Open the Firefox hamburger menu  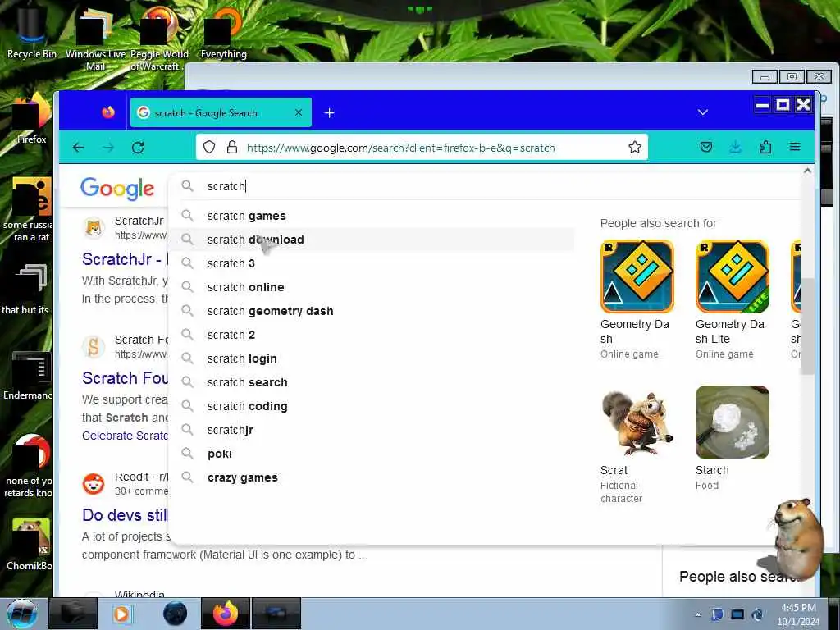click(795, 147)
